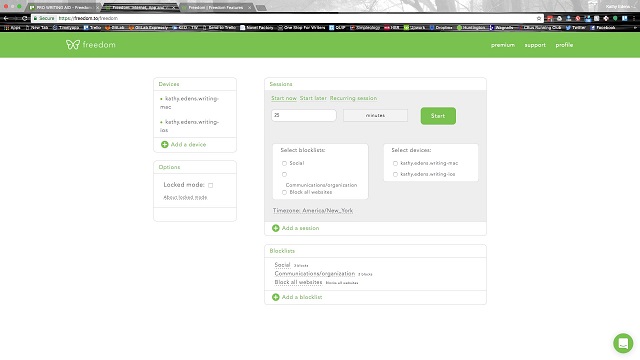Select the Social blocklist option
This screenshot has height=360, width=640.
pyautogui.click(x=284, y=163)
